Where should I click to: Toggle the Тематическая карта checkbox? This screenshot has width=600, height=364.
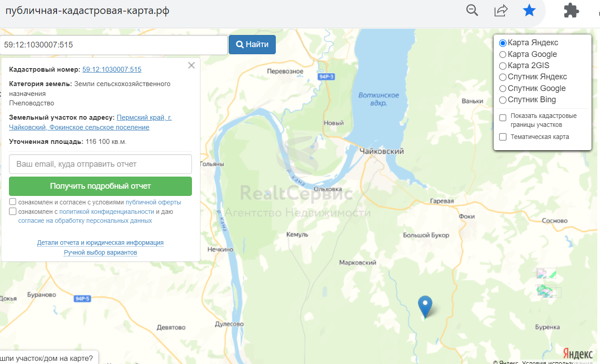click(x=503, y=137)
